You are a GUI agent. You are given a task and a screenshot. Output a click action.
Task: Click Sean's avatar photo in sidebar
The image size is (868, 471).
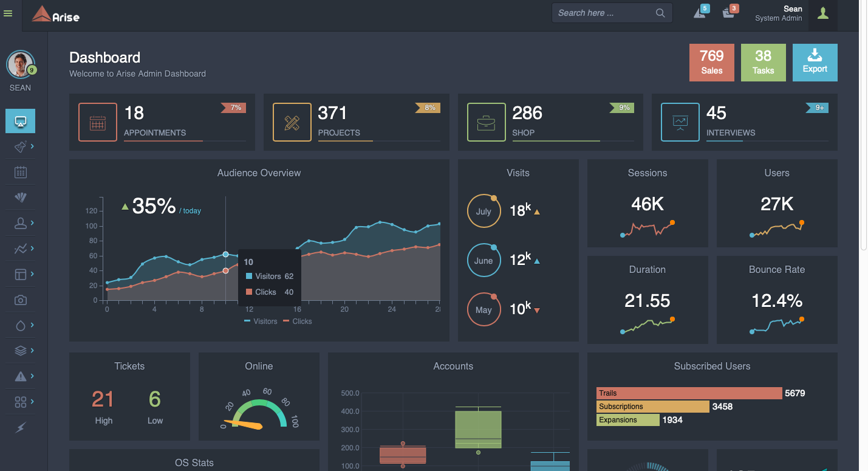coord(20,64)
